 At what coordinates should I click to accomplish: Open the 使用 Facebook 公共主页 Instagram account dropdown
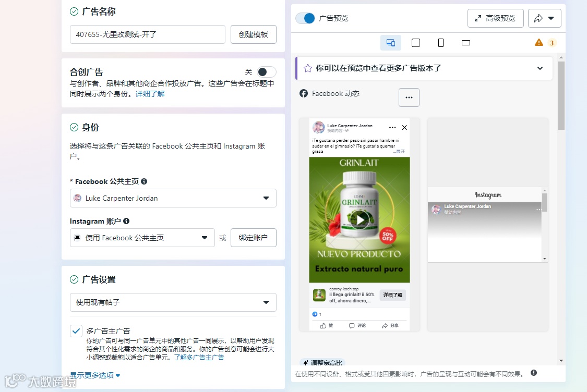(x=142, y=238)
